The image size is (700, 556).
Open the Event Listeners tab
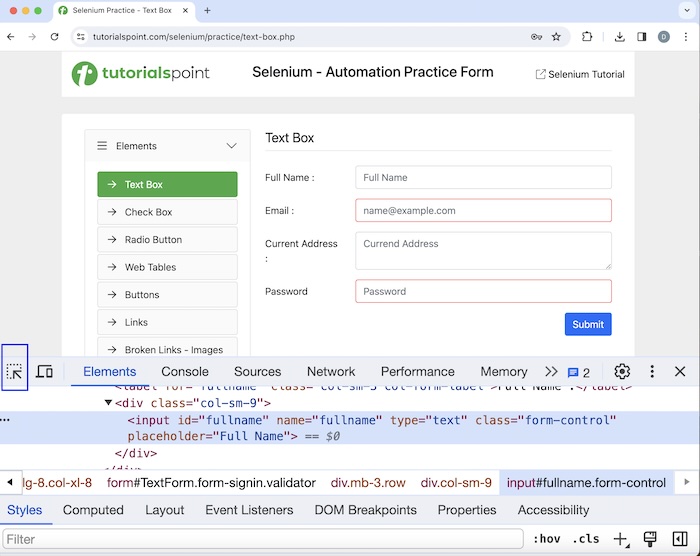coord(249,510)
